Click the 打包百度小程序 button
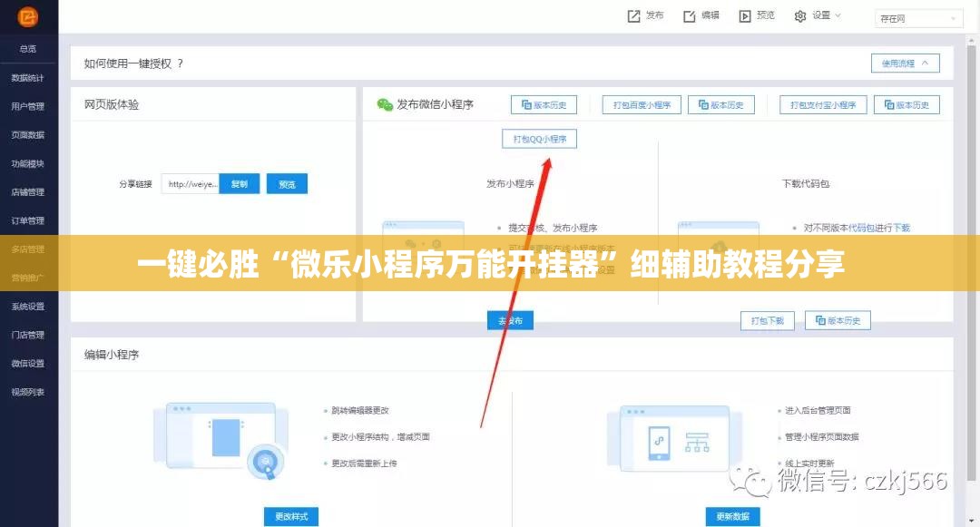The width and height of the screenshot is (980, 527). click(x=642, y=105)
